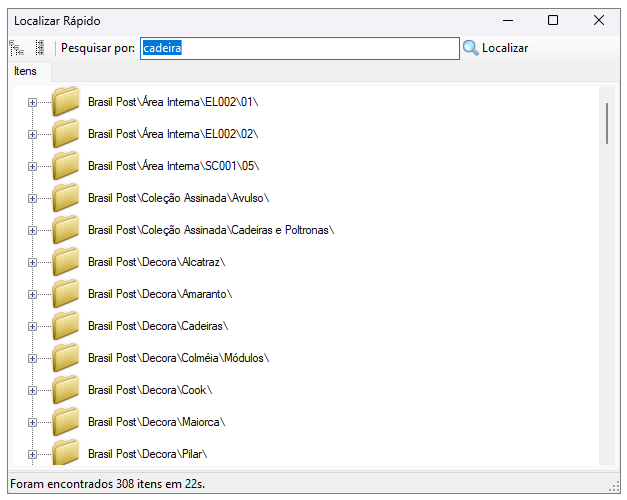Click the tree view icon in toolbar
The height and width of the screenshot is (500, 627).
(x=15, y=48)
